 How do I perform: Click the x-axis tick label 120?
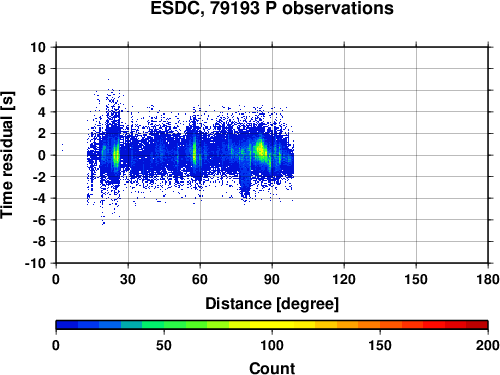pos(344,279)
